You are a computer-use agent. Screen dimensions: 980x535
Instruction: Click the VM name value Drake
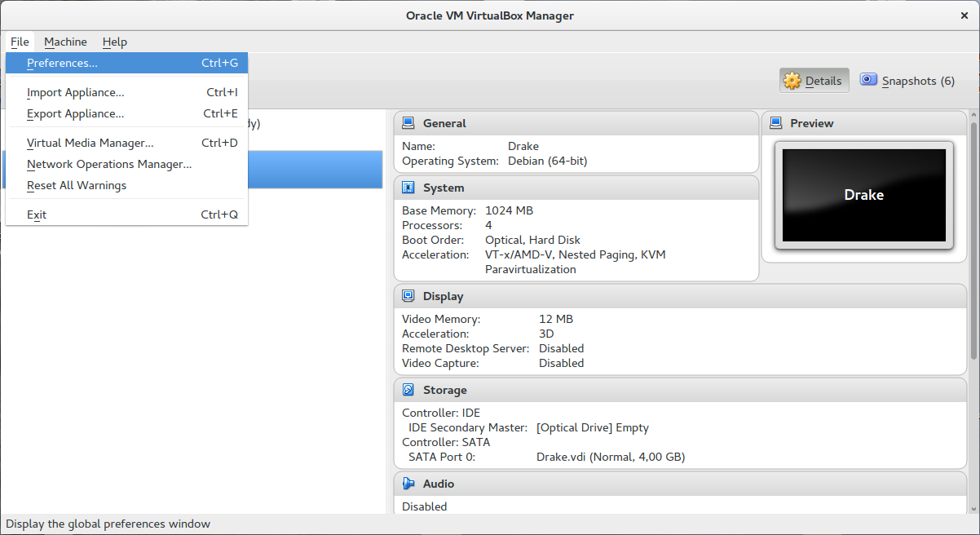[523, 146]
